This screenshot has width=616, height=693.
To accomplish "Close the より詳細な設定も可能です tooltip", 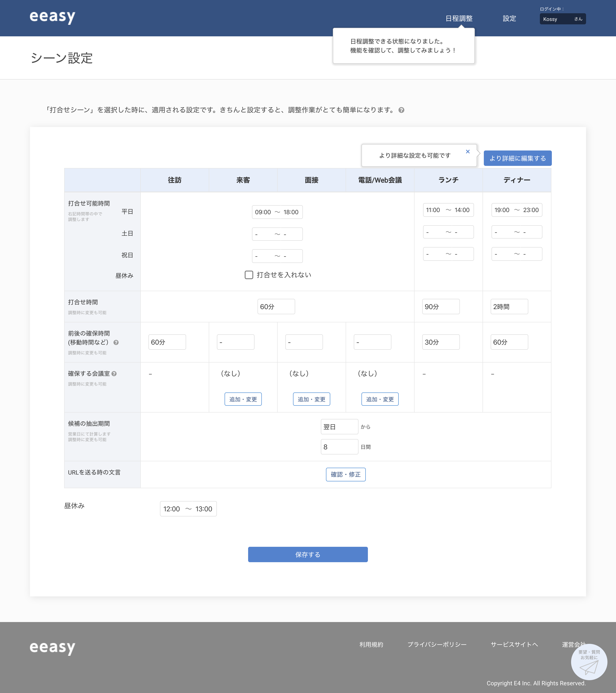I will click(468, 152).
